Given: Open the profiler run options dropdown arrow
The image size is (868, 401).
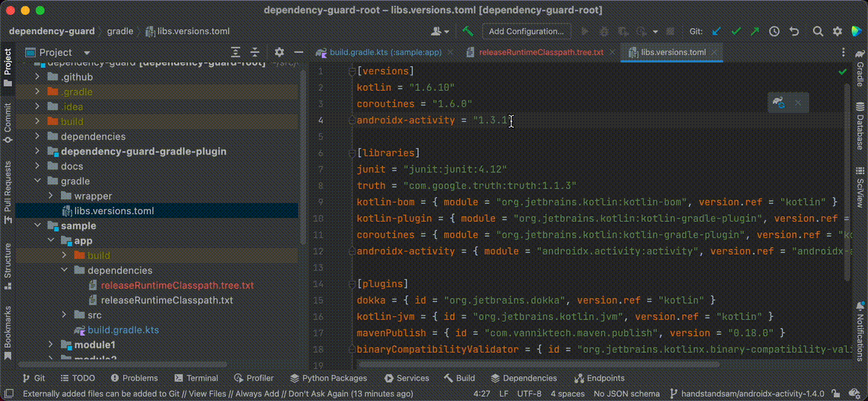Looking at the screenshot, I should 655,31.
